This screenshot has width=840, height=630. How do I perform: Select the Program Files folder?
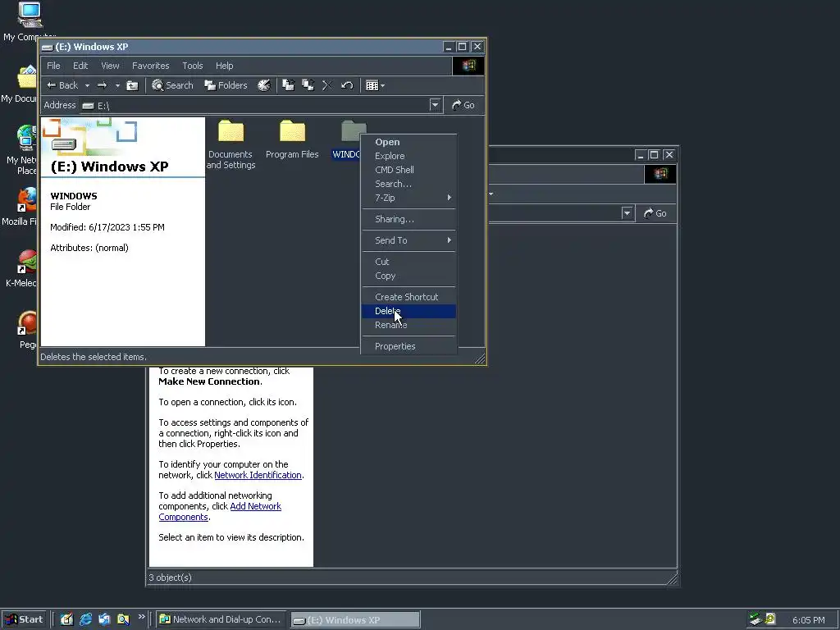tap(292, 139)
